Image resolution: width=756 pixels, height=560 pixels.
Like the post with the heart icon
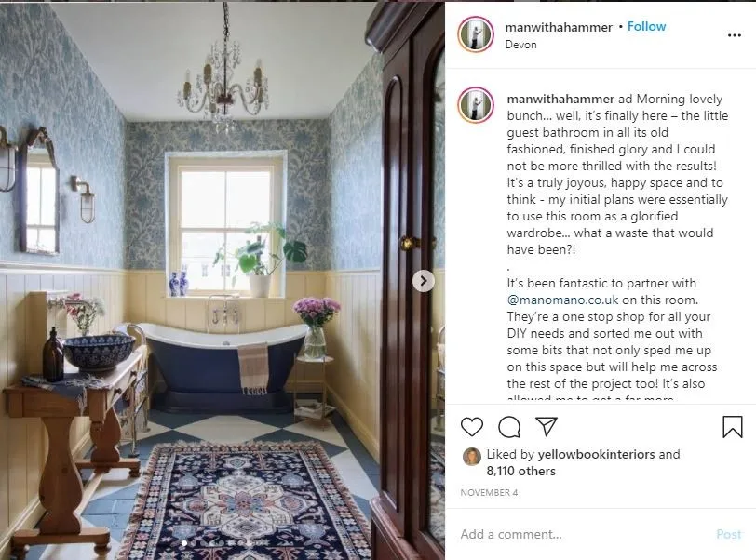click(471, 427)
